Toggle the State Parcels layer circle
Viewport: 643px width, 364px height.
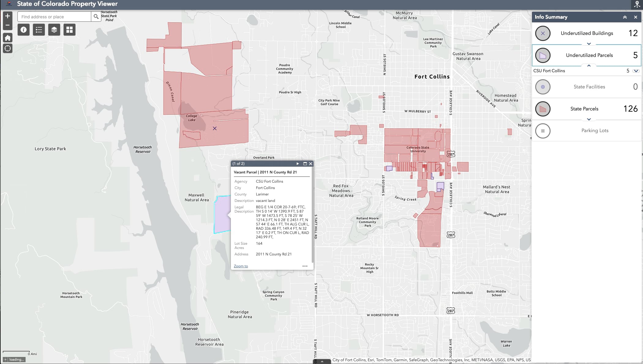point(543,109)
